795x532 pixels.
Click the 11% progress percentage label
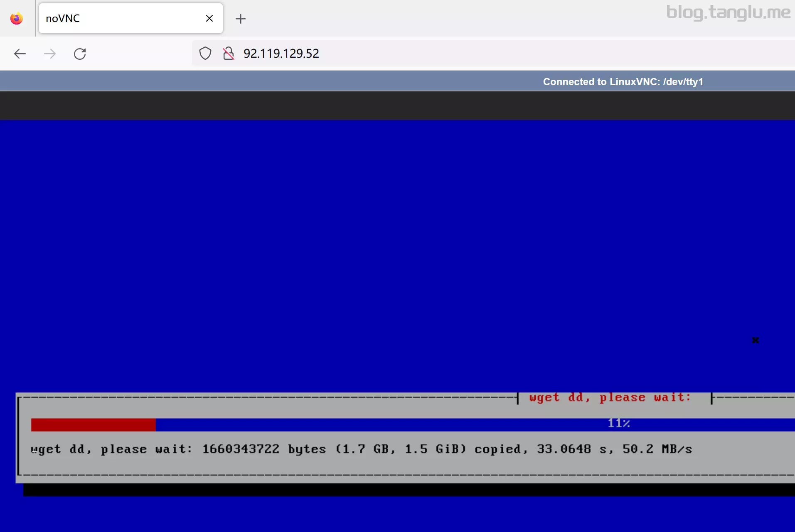pos(618,423)
